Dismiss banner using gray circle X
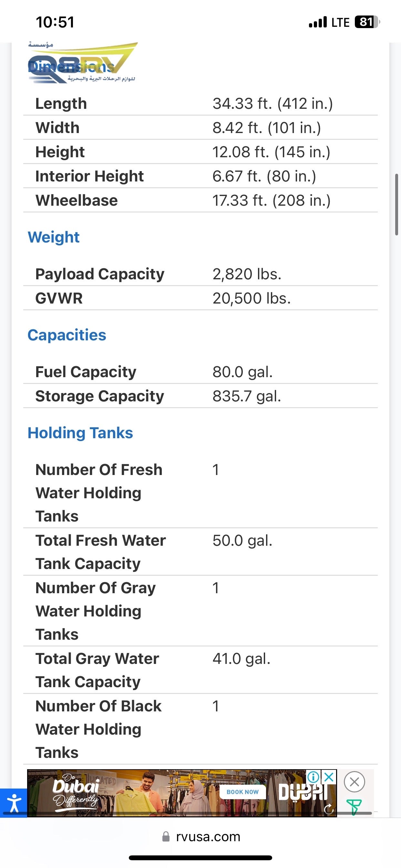The height and width of the screenshot is (868, 401). [x=354, y=781]
